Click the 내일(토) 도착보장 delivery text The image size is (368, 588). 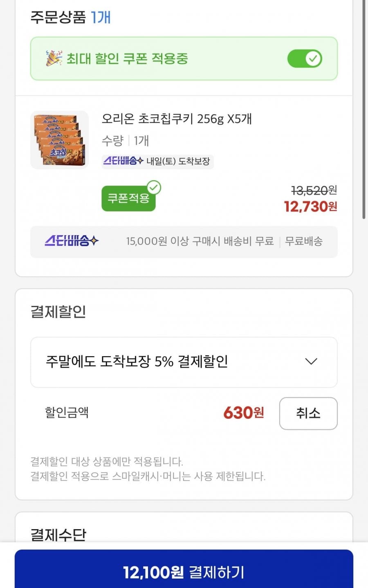click(x=178, y=161)
